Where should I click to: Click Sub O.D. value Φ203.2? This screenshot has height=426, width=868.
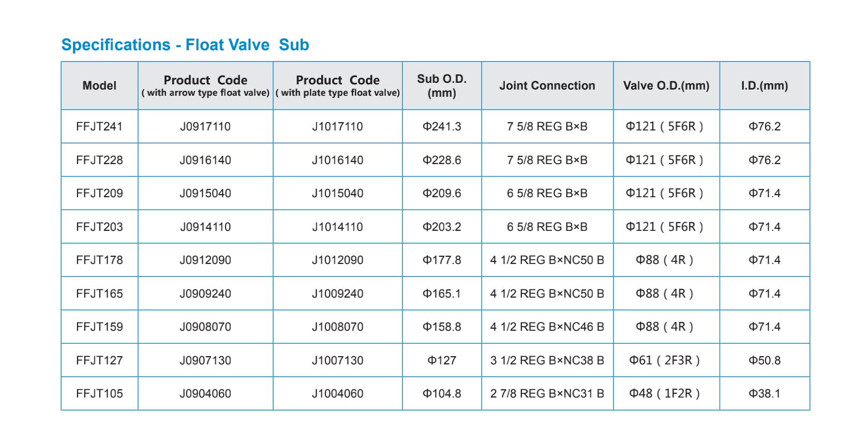442,227
